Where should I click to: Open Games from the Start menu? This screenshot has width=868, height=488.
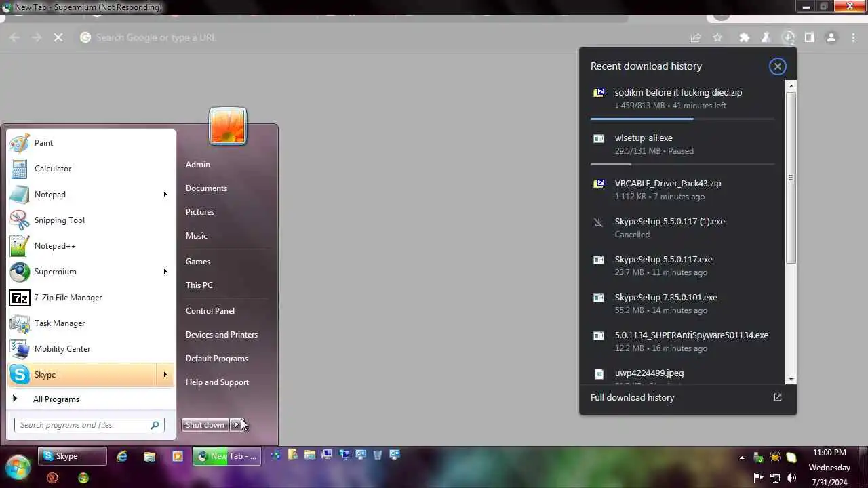point(198,262)
